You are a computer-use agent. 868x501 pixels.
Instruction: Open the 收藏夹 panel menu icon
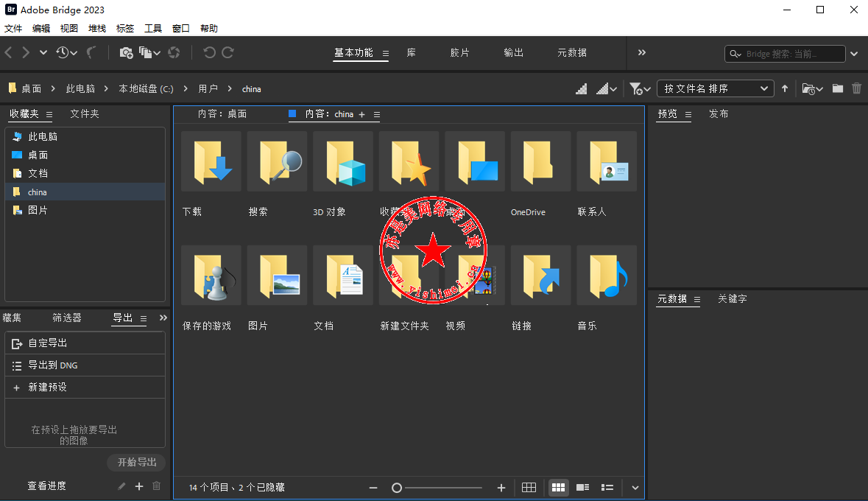click(49, 115)
